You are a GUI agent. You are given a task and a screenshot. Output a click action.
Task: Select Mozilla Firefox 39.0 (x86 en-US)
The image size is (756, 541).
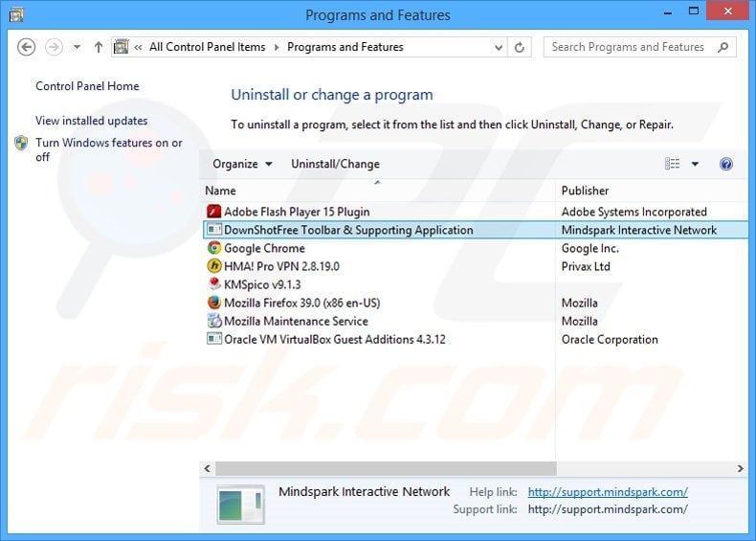coord(476,304)
